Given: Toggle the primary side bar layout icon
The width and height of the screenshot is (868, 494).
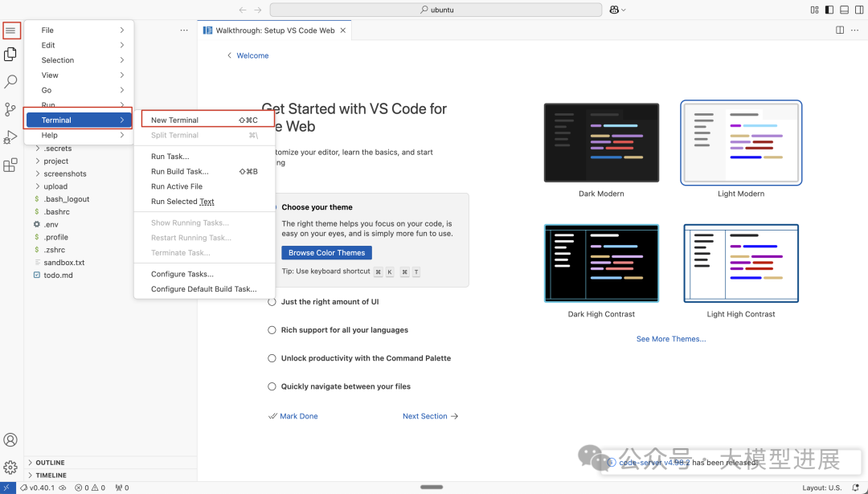Looking at the screenshot, I should [x=829, y=10].
